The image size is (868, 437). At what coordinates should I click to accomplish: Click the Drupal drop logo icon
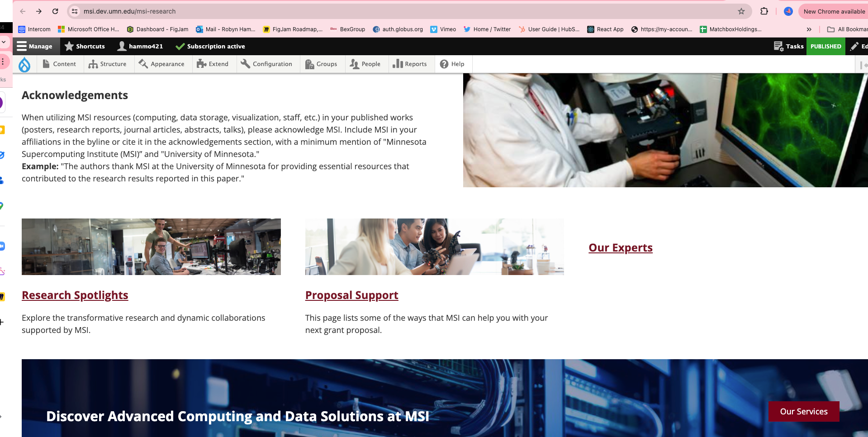pos(24,65)
